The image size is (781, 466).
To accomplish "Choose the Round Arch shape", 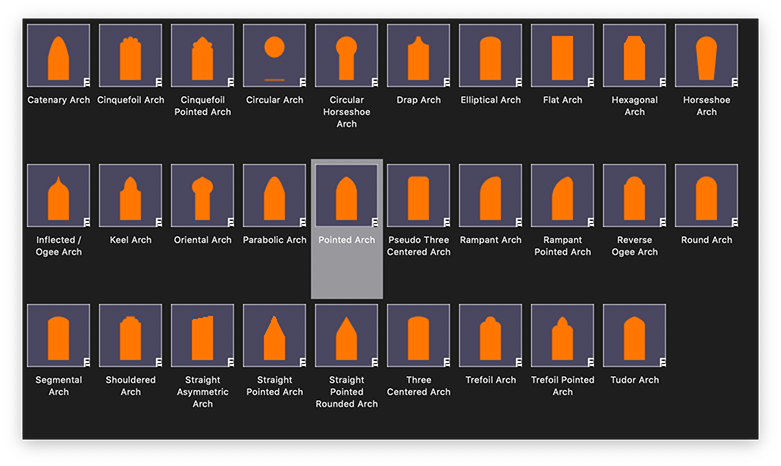I will [706, 196].
